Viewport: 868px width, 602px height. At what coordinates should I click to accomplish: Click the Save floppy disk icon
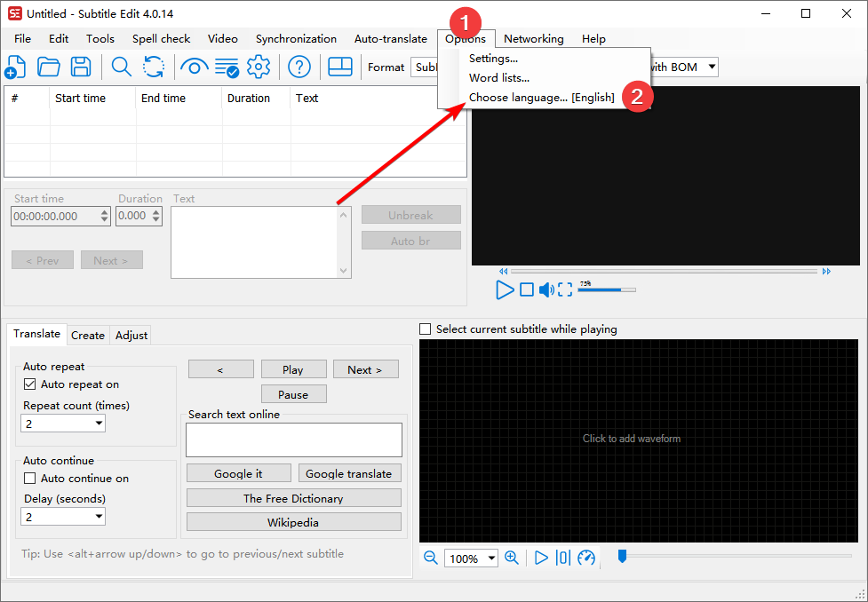[x=81, y=67]
